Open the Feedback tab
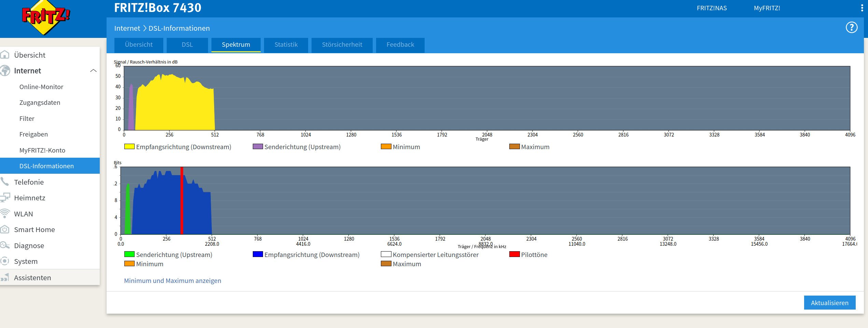The image size is (868, 328). coord(400,45)
